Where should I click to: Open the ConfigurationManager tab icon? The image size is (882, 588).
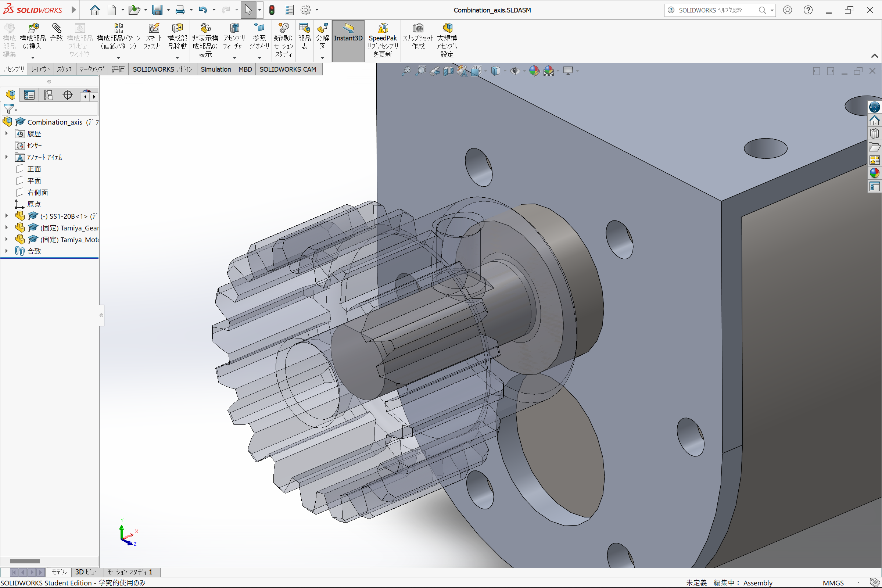[x=49, y=95]
